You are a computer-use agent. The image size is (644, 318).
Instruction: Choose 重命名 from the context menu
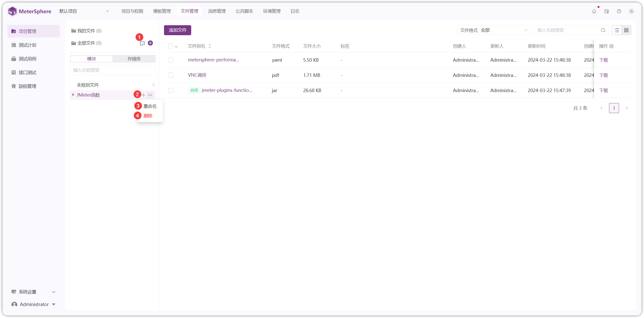[x=150, y=106]
